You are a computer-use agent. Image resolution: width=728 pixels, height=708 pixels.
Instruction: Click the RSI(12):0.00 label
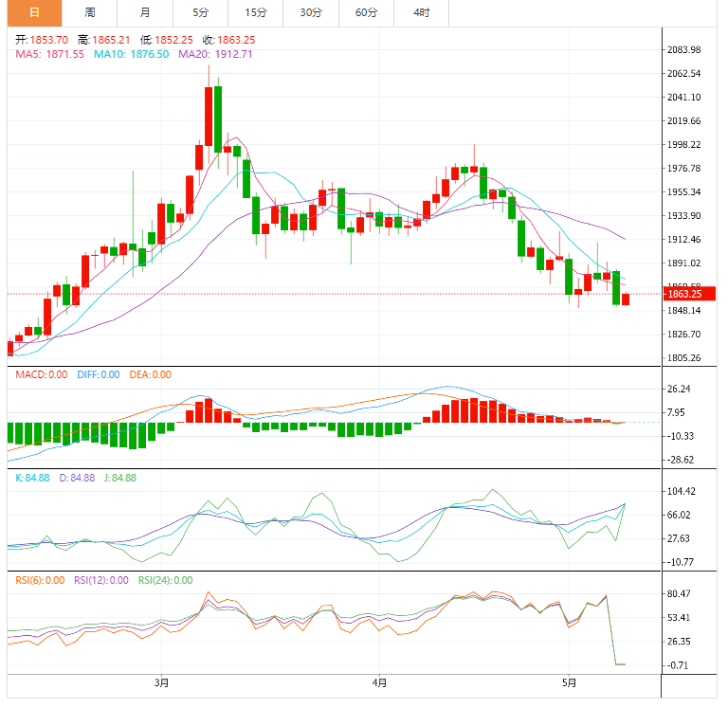[x=101, y=580]
